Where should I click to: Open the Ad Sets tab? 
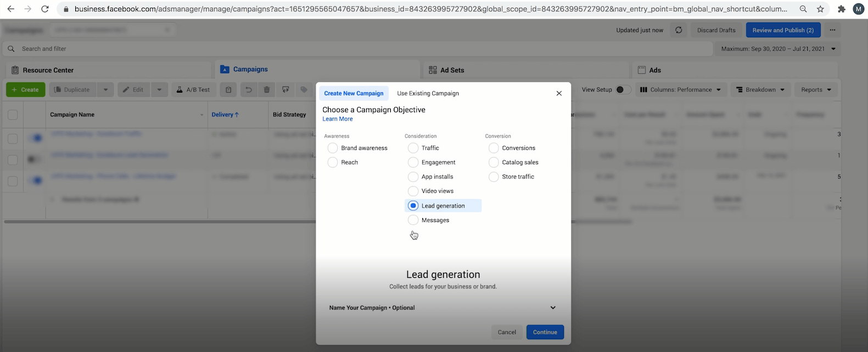click(452, 70)
